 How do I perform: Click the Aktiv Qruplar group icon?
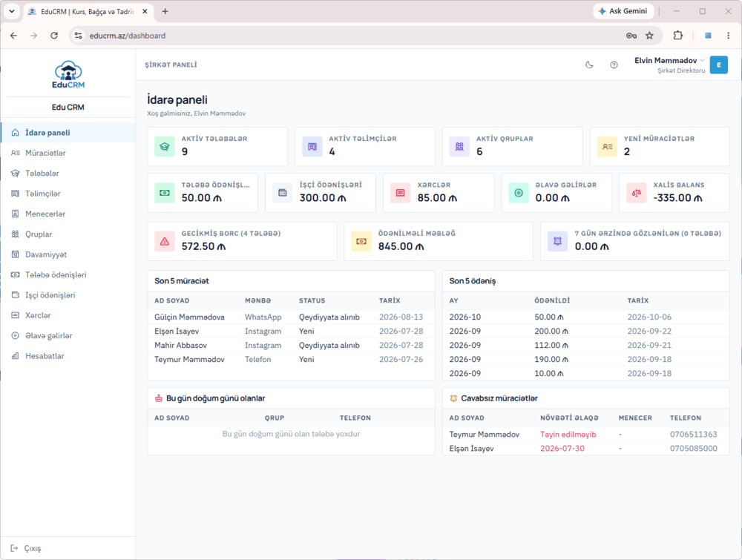459,146
